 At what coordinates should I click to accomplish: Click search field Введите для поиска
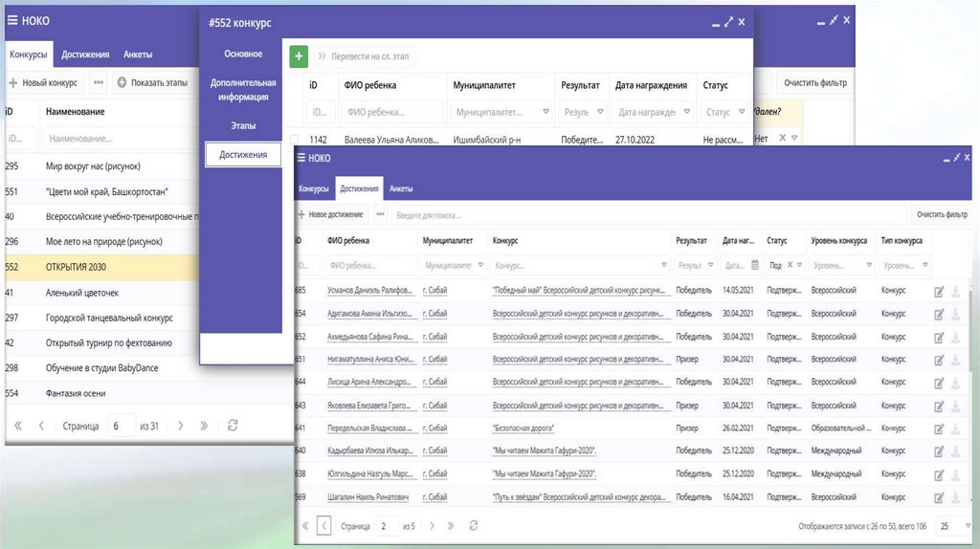coord(648,215)
